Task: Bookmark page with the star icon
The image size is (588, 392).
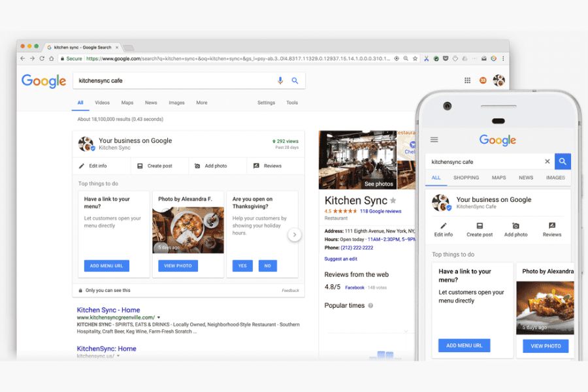Action: pos(415,59)
